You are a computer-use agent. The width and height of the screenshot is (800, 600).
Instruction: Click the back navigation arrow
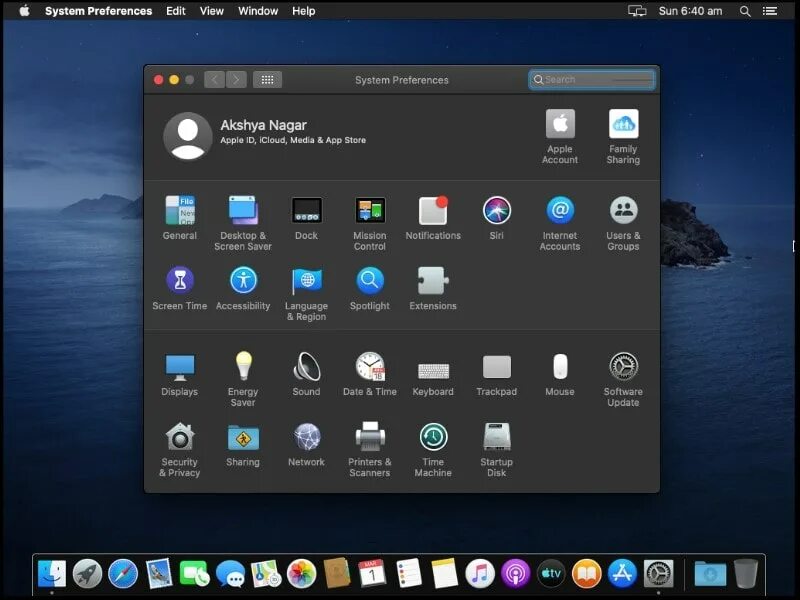pos(215,80)
